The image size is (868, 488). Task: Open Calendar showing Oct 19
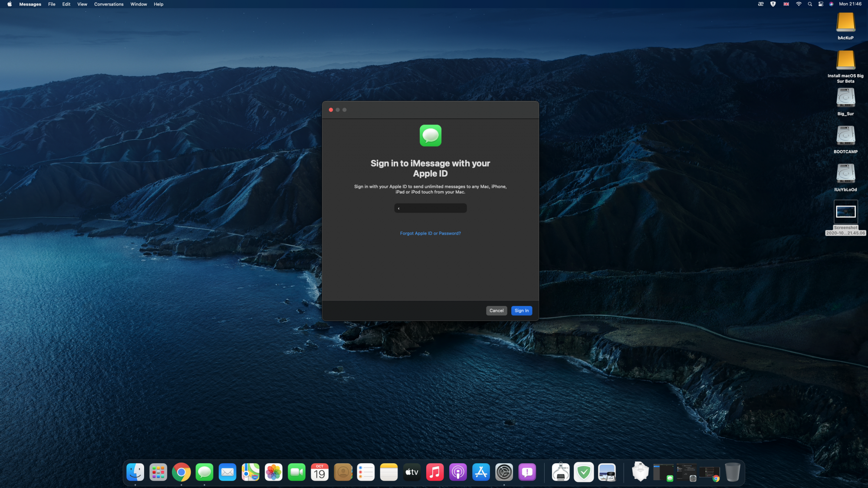[x=319, y=472]
